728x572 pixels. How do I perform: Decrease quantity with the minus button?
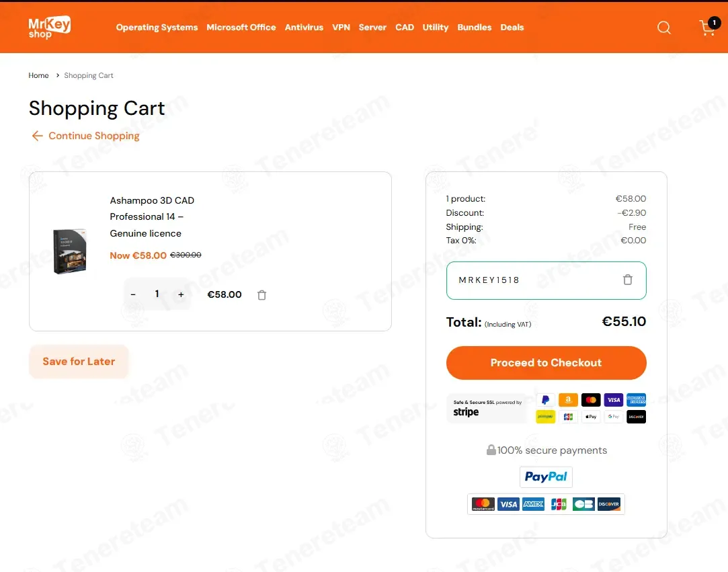pos(133,294)
